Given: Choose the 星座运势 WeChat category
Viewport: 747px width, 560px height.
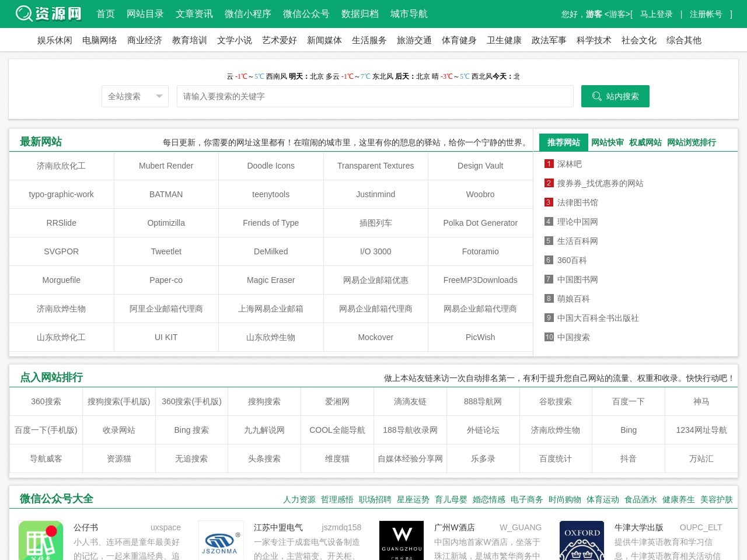Looking at the screenshot, I should click(x=413, y=499).
